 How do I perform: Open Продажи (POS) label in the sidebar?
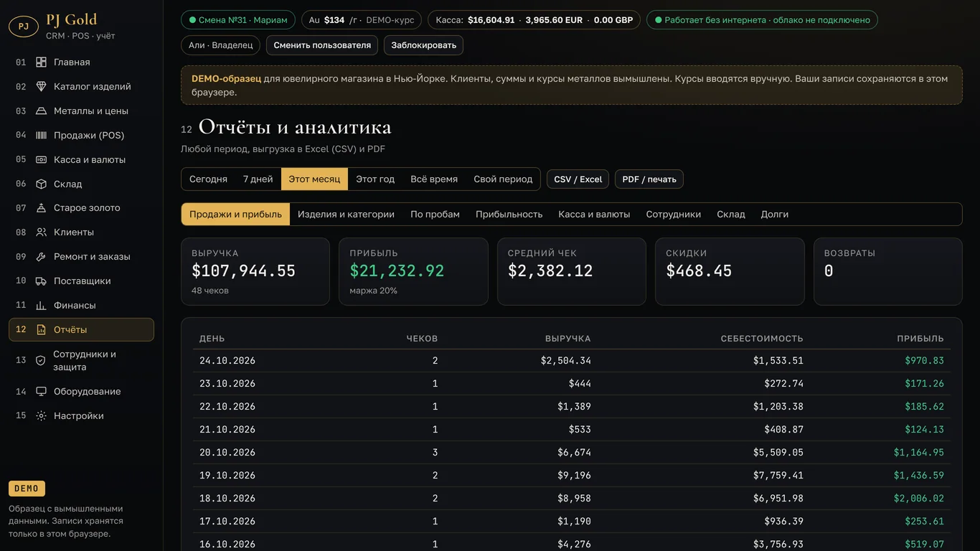tap(89, 136)
